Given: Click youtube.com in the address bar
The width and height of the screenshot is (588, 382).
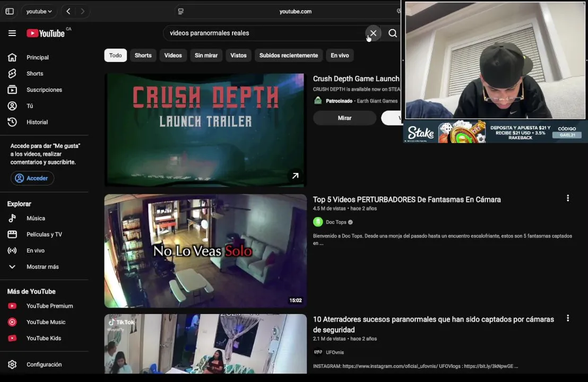Looking at the screenshot, I should click(x=296, y=11).
